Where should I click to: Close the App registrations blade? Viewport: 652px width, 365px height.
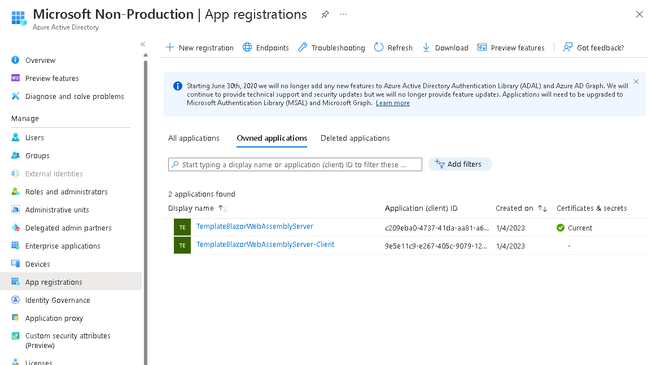pyautogui.click(x=639, y=15)
